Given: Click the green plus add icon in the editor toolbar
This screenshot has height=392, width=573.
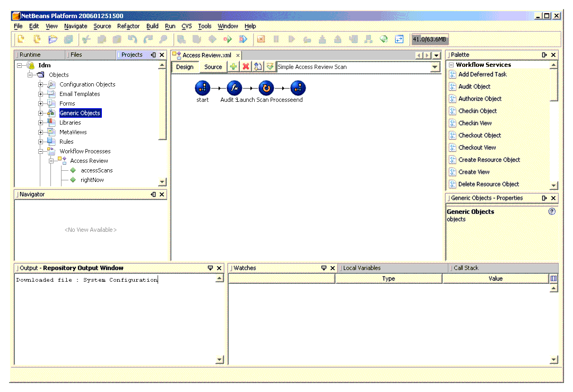Looking at the screenshot, I should 233,66.
